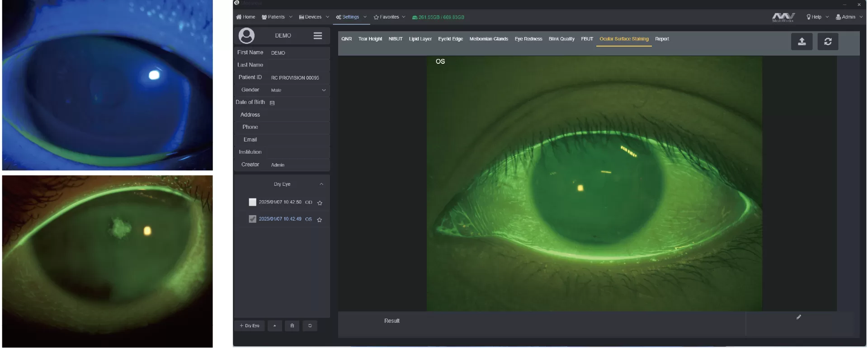Click the Phone field
Screen dimensions: 868x348
coord(299,127)
